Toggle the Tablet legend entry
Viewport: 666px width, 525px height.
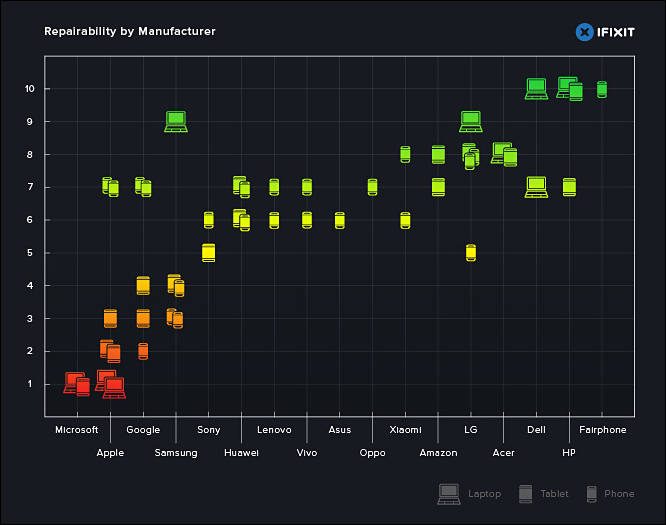(x=543, y=494)
